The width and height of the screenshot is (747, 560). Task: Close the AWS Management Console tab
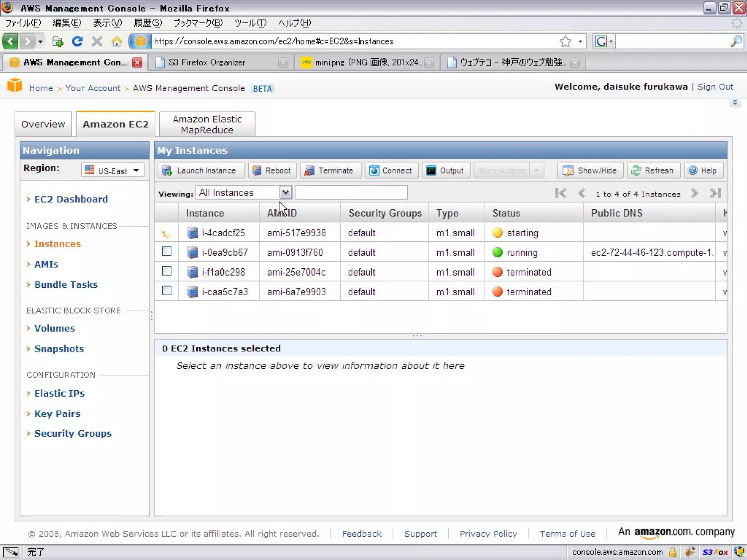(x=137, y=62)
